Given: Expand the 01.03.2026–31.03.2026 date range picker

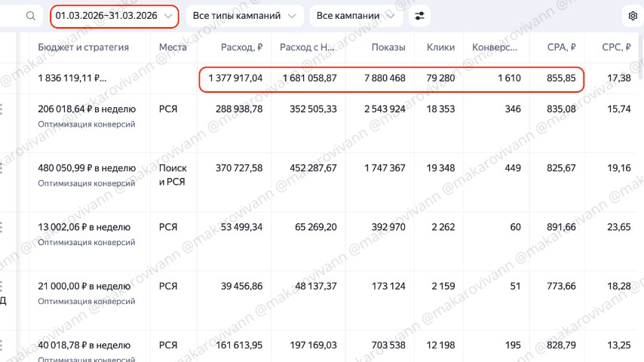Looking at the screenshot, I should [x=114, y=16].
